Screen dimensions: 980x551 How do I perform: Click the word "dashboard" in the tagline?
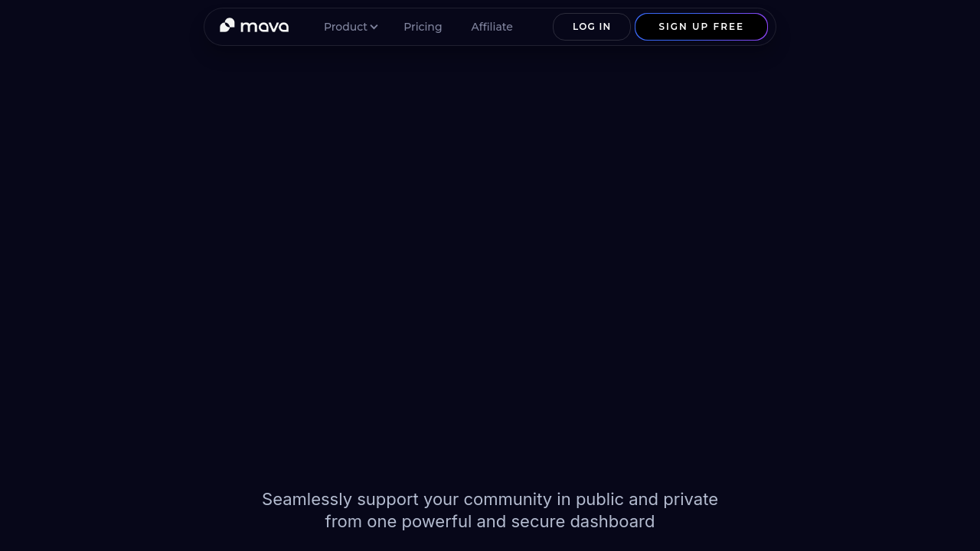click(612, 522)
